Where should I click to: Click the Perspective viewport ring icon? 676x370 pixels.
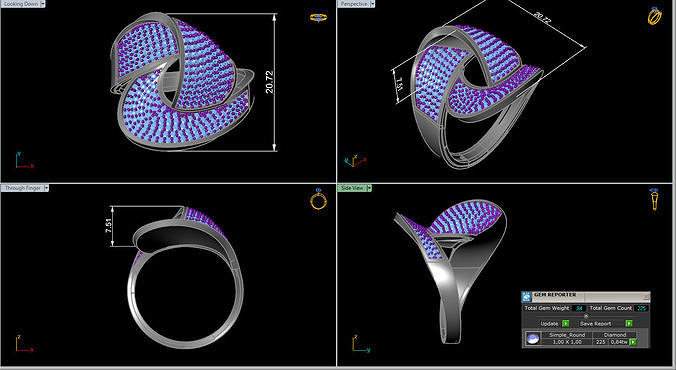[654, 16]
